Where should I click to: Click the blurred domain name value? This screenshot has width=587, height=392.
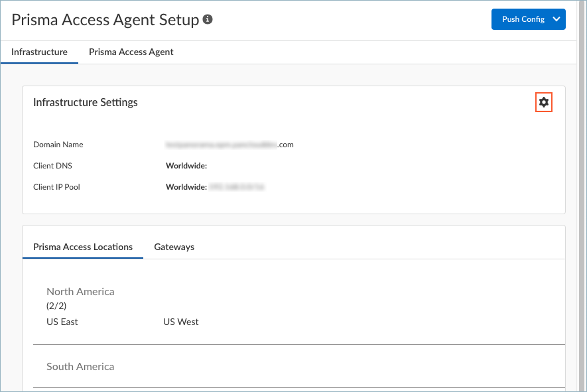point(229,145)
